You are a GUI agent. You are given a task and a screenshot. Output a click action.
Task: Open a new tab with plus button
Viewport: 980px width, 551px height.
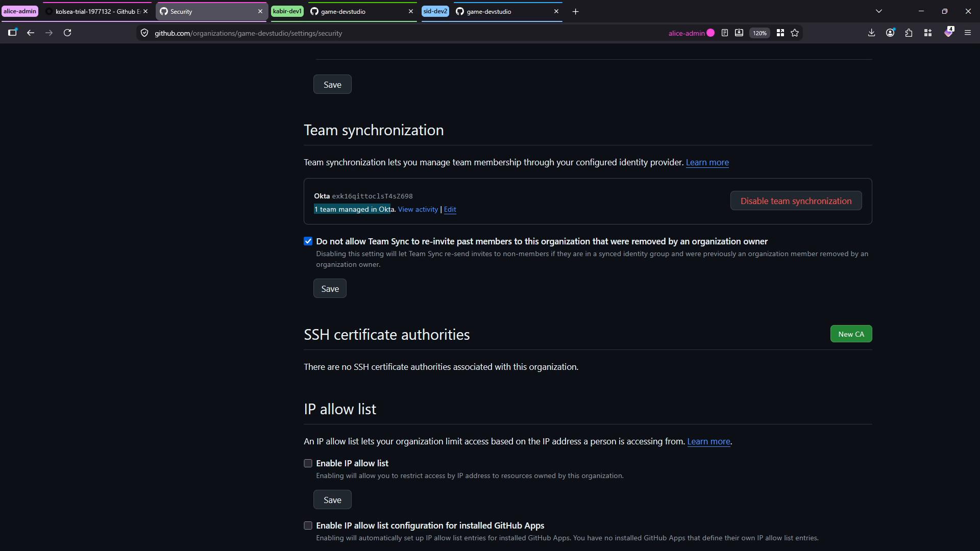pos(575,11)
